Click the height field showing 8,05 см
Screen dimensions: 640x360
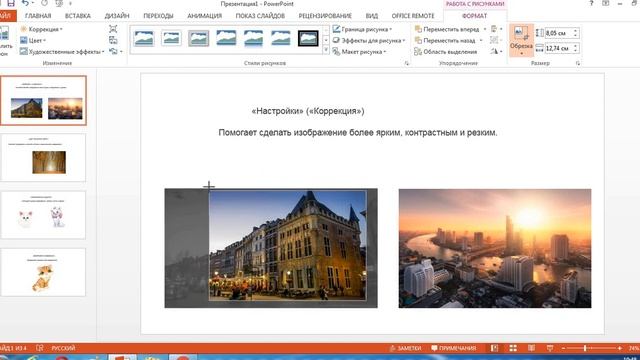coord(558,33)
